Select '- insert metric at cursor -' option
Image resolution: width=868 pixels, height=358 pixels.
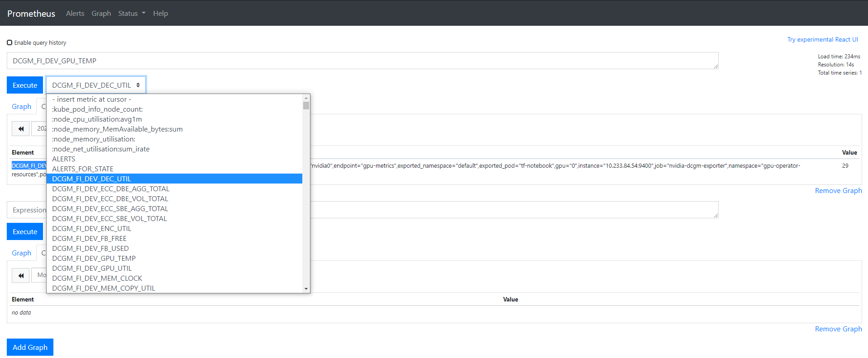tap(174, 99)
